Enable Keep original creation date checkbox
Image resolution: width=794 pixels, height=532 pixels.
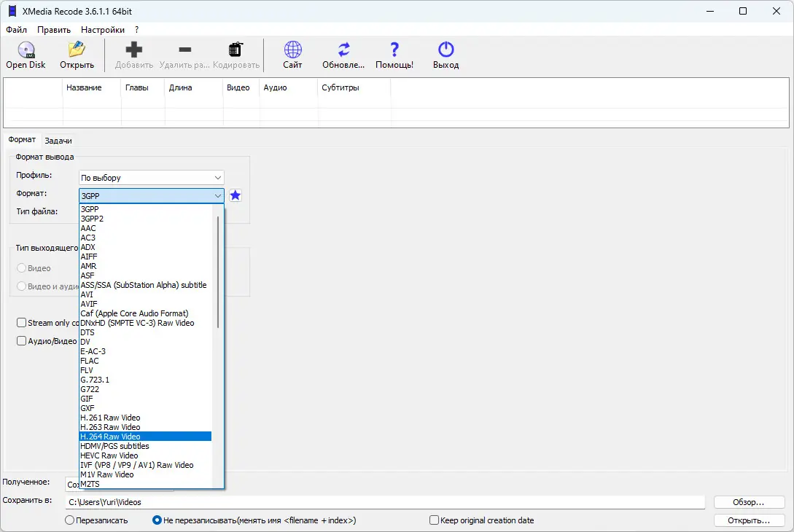click(434, 520)
